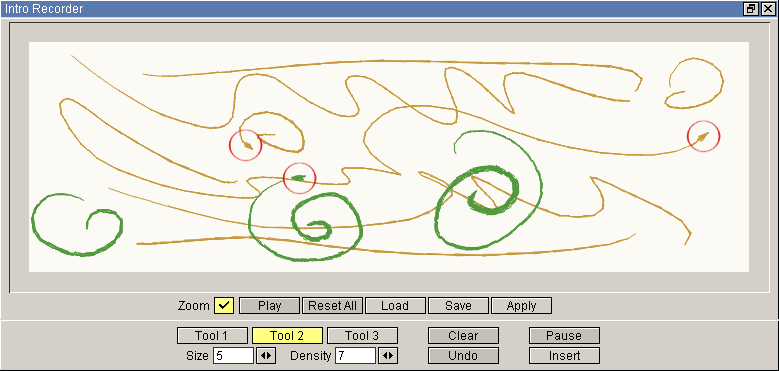
Task: Pause the recording
Action: (x=564, y=336)
